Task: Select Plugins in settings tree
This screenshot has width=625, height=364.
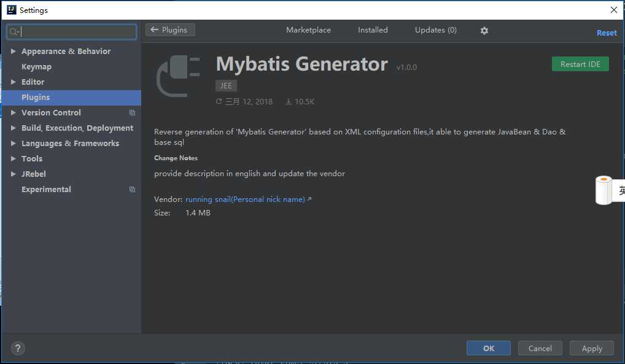Action: coord(36,97)
